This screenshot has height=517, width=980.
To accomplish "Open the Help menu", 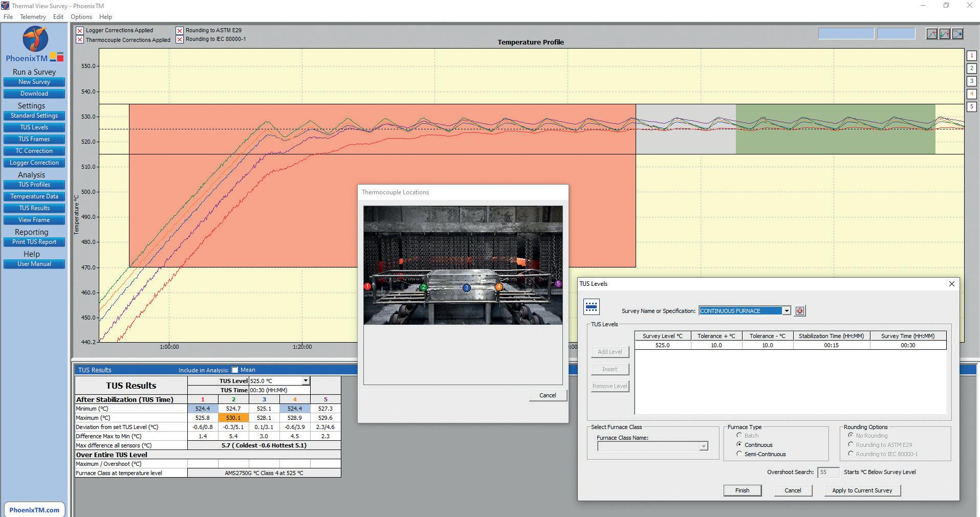I will (x=105, y=17).
